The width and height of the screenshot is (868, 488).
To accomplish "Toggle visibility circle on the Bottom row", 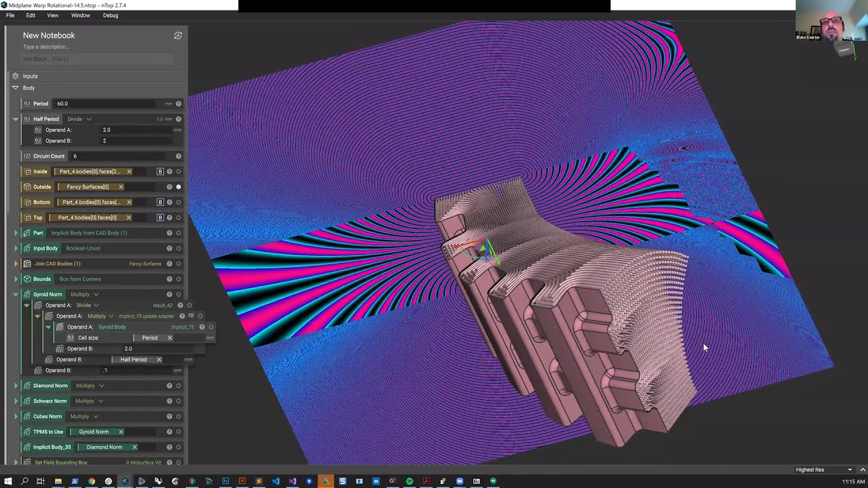I will [x=178, y=202].
